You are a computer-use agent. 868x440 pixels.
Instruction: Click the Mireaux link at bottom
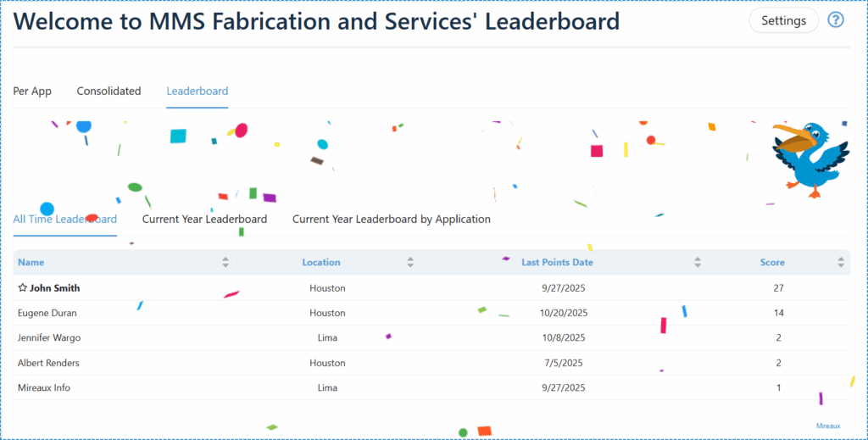[x=828, y=426]
